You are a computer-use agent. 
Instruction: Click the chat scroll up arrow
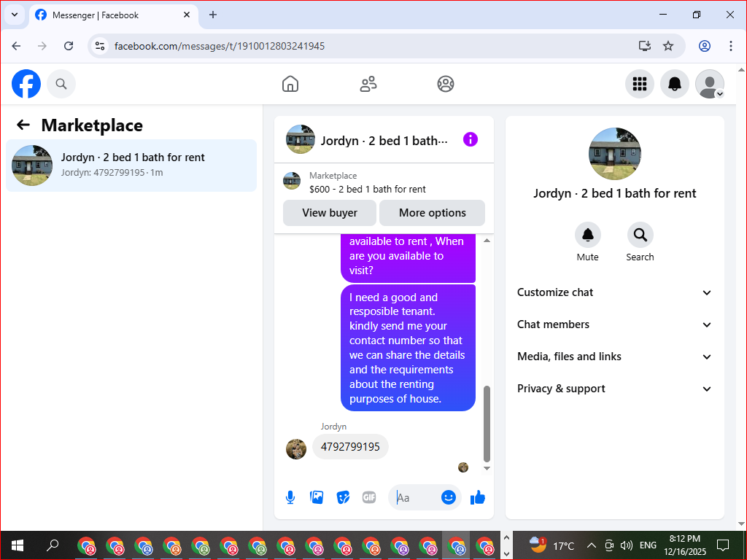(x=487, y=241)
